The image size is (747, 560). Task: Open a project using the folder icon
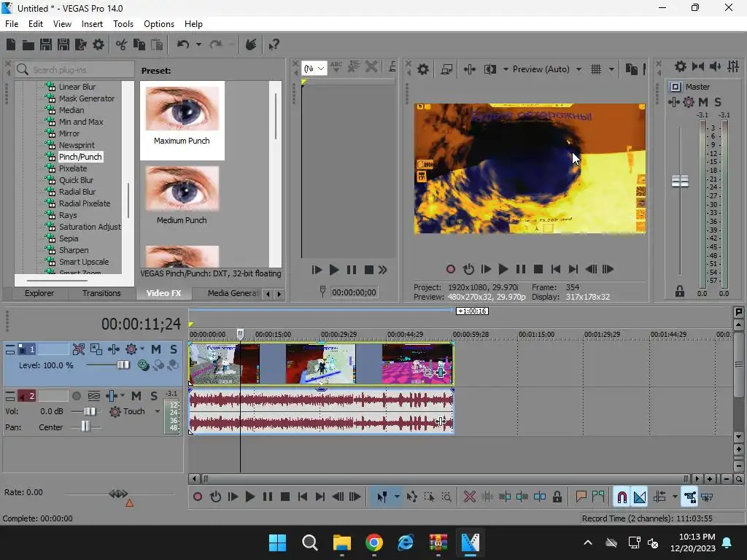pyautogui.click(x=28, y=44)
